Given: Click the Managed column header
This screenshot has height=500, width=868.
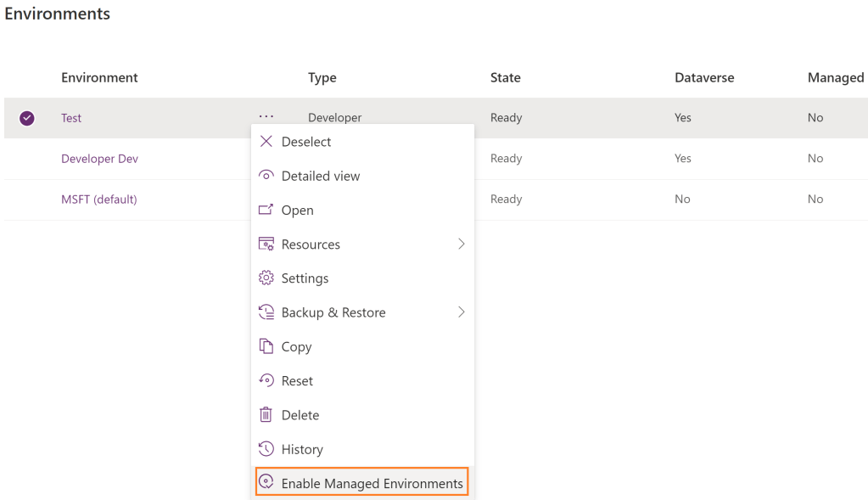Looking at the screenshot, I should point(835,77).
